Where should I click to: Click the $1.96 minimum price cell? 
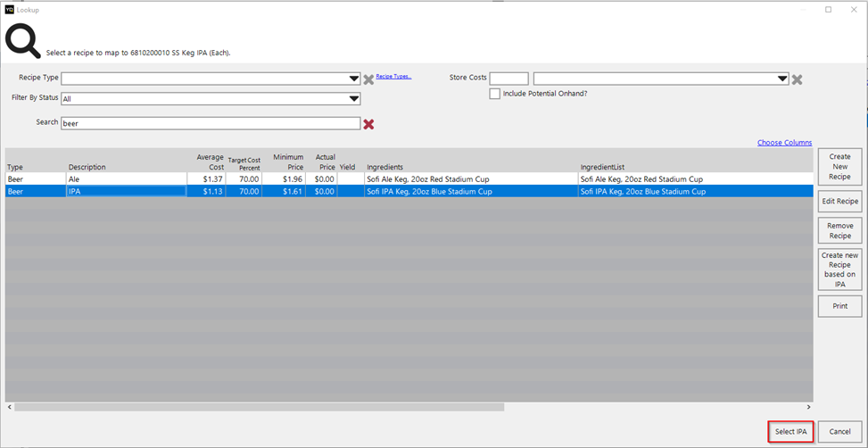pos(284,178)
